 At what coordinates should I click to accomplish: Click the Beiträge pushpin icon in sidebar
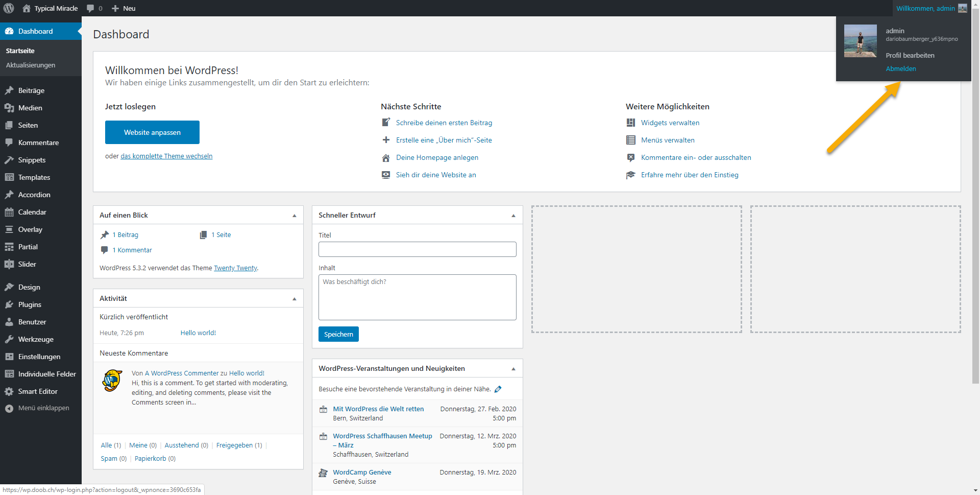click(x=9, y=90)
